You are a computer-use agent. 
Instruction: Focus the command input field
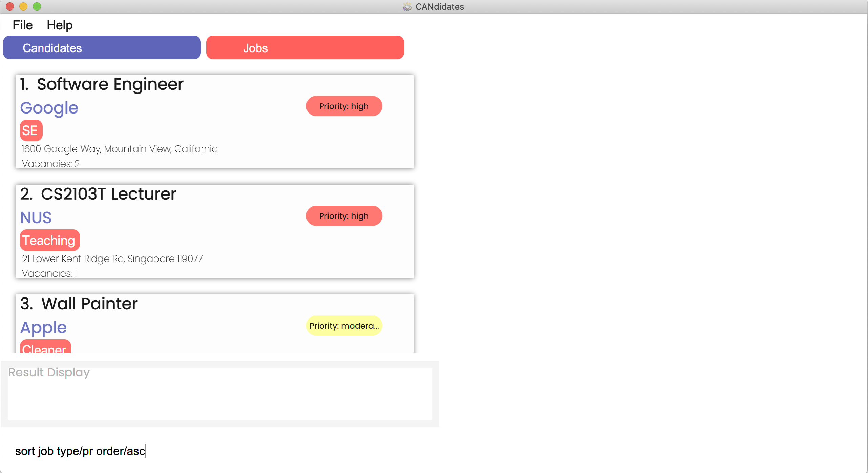click(220, 451)
